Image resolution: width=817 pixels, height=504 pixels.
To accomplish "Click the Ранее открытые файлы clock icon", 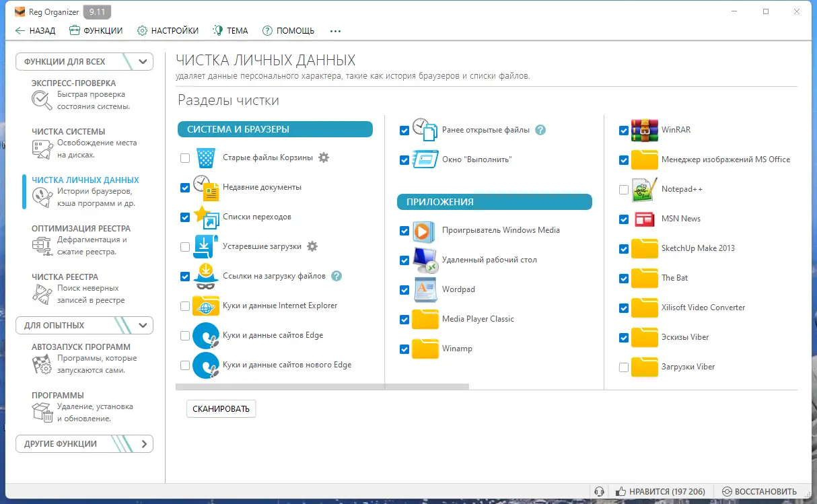I will point(425,130).
